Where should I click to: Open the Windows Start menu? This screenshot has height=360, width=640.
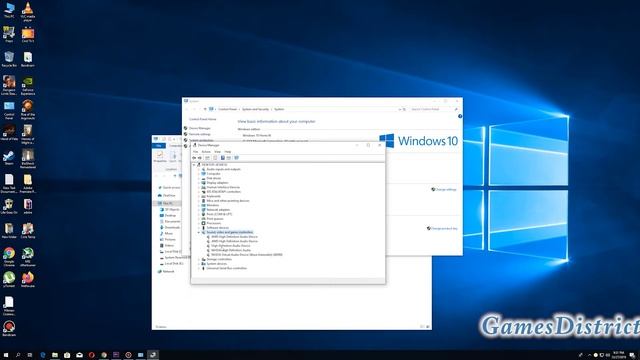pos(6,355)
